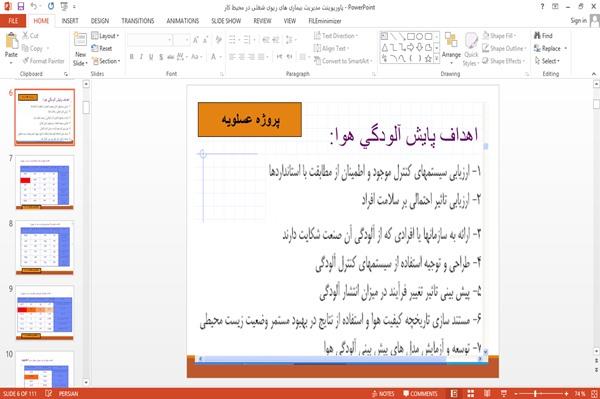Click the Sign in link

click(579, 21)
